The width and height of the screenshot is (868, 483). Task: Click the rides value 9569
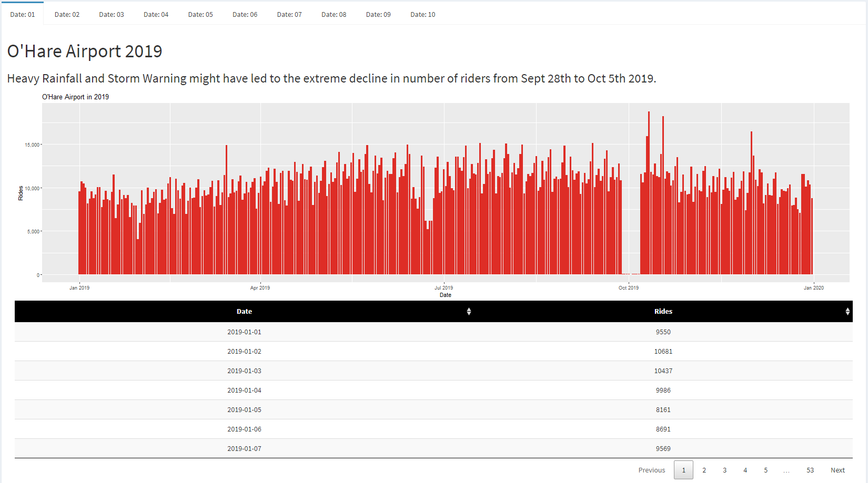(663, 449)
